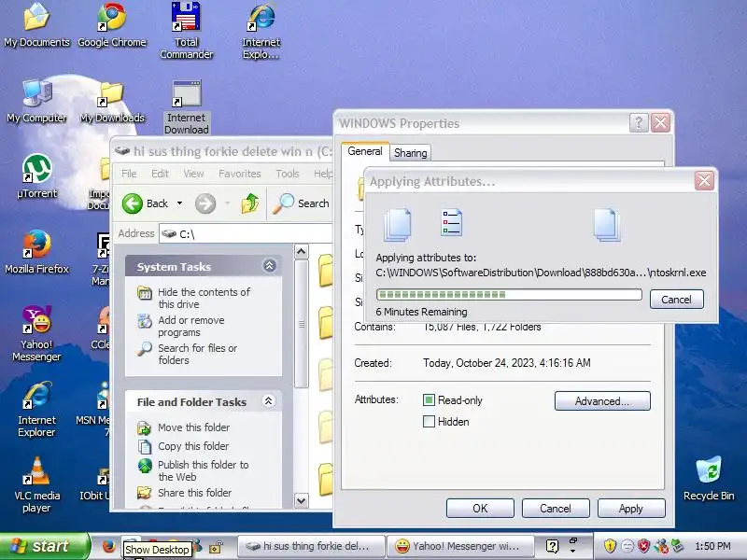The image size is (747, 560).
Task: Launch Total Commander desktop shortcut
Action: pyautogui.click(x=186, y=31)
